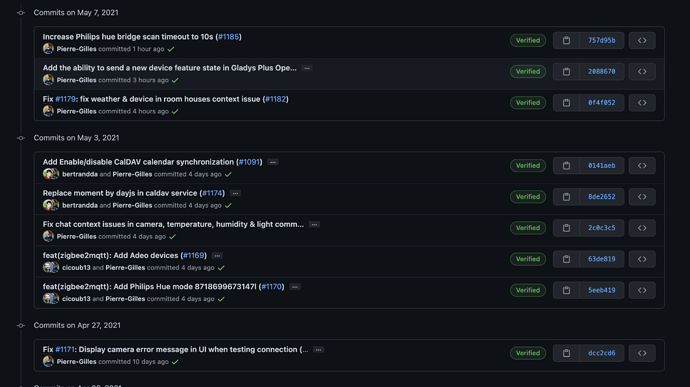690x387 pixels.
Task: Expand description of Fix chat context issues commit
Action: point(314,225)
